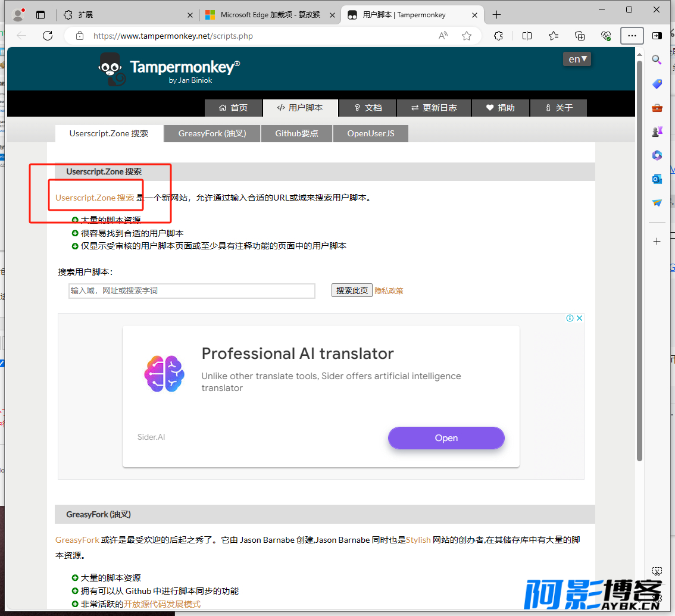
Task: Open the orange Userscript.Zone 搜索 link
Action: click(95, 198)
